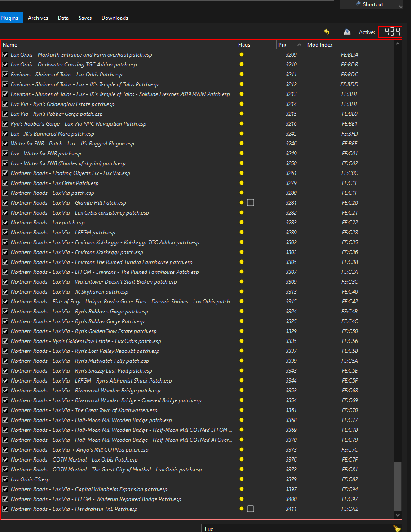The width and height of the screenshot is (411, 532).
Task: Click yellow flag dot for The Great Town of Karthwasten
Action: 242,410
